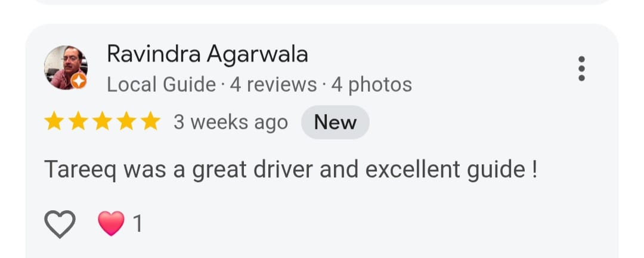Open the reviewer's 4 reviews
The height and width of the screenshot is (258, 644).
coord(273,85)
